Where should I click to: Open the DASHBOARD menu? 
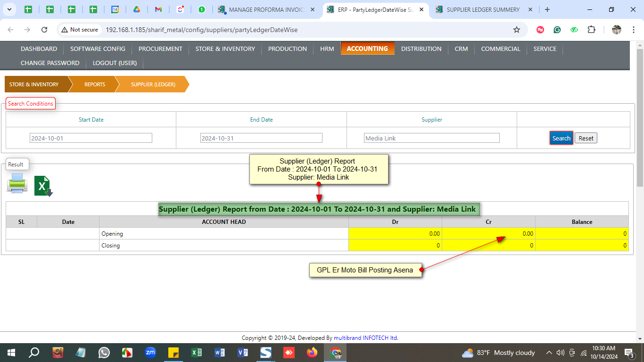click(39, 49)
